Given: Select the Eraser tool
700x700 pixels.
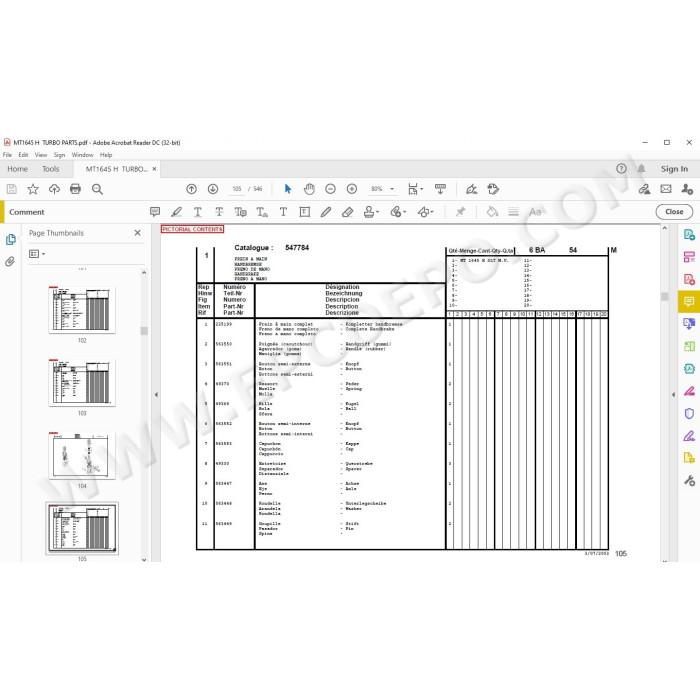Looking at the screenshot, I should pos(347,212).
